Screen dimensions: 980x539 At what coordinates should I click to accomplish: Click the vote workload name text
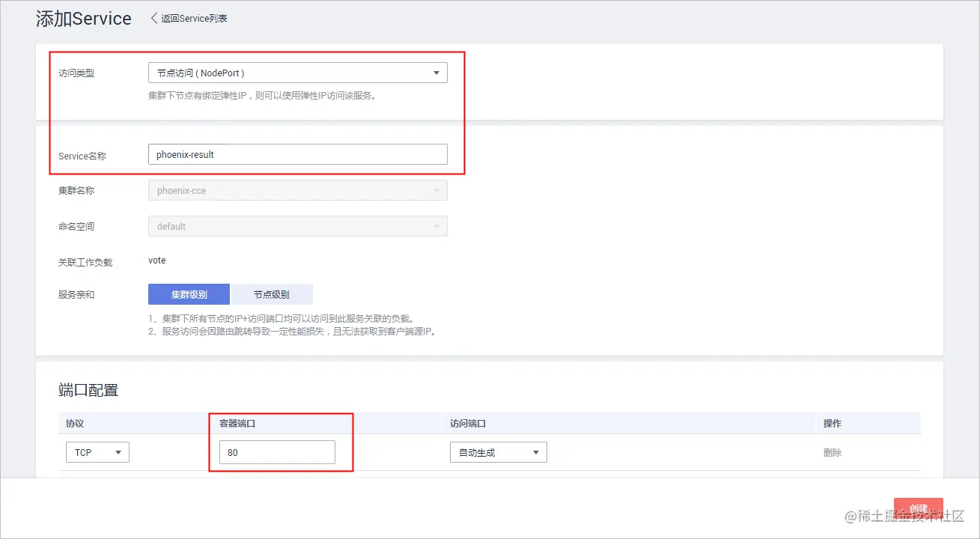[157, 261]
